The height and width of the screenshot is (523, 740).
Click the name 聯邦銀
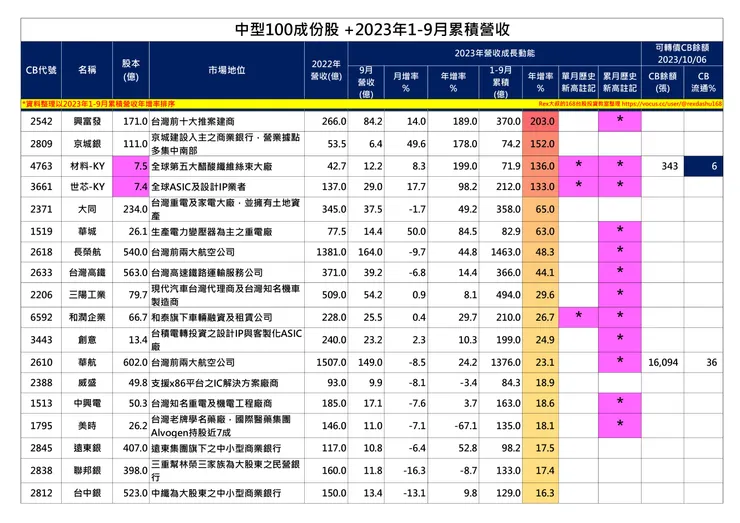(87, 471)
